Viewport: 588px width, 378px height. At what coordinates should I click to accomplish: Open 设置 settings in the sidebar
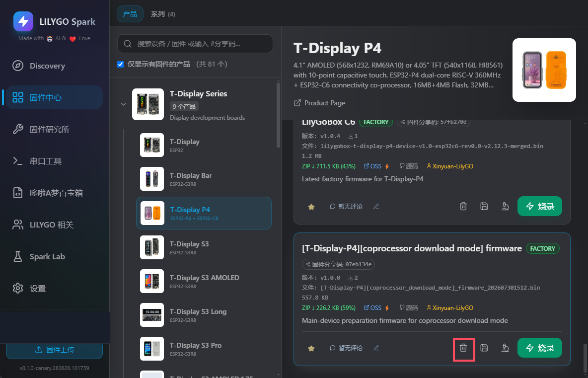click(x=54, y=289)
